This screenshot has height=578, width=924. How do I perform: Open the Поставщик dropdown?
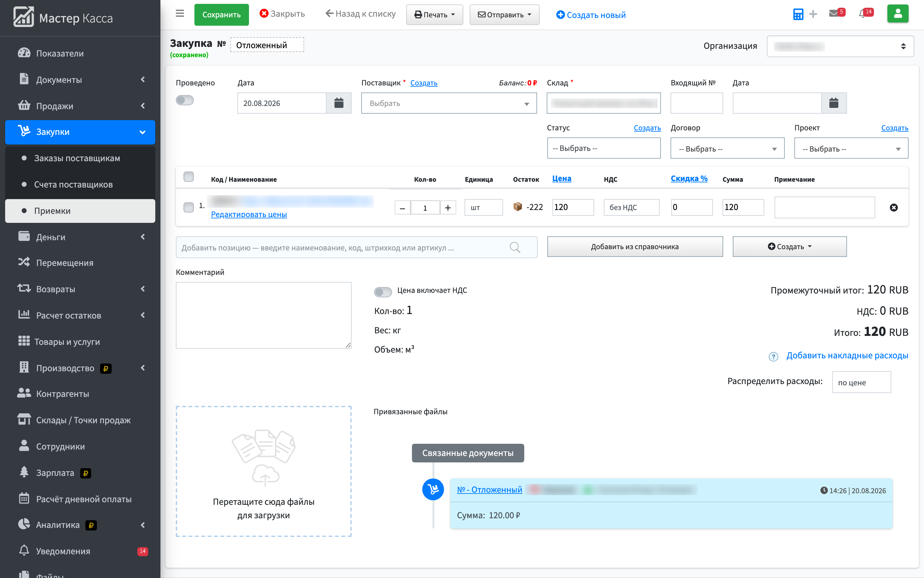[449, 103]
